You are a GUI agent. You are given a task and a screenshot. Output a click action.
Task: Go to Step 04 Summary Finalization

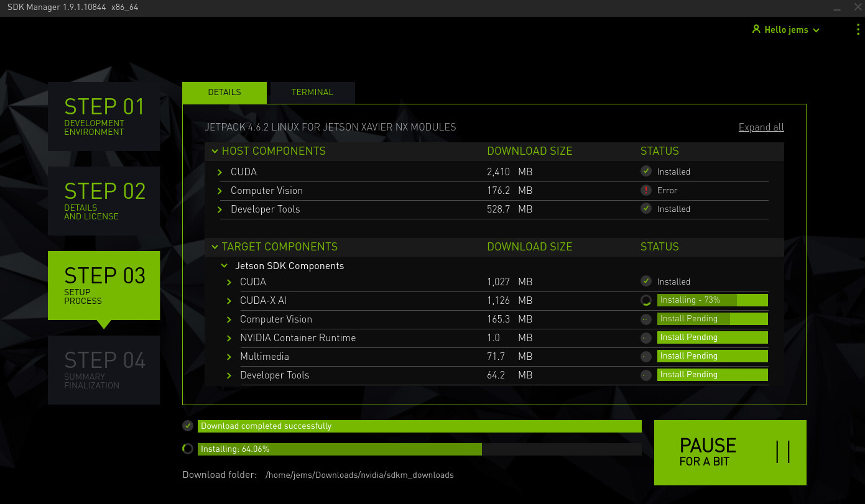click(x=104, y=370)
